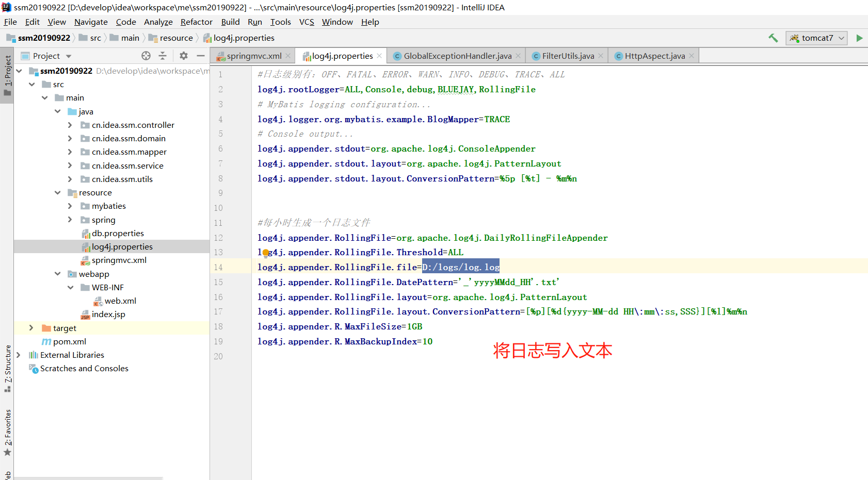This screenshot has height=480, width=868.
Task: Open the File menu
Action: point(10,22)
